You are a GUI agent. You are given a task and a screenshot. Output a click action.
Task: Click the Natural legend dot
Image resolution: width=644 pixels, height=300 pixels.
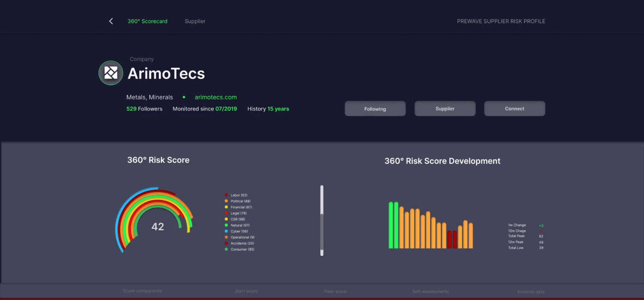(x=226, y=225)
